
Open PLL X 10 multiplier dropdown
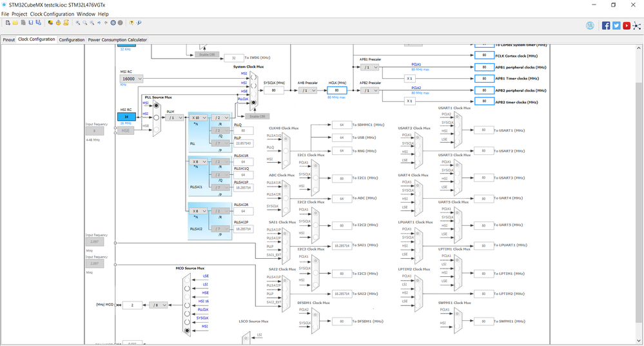(199, 117)
